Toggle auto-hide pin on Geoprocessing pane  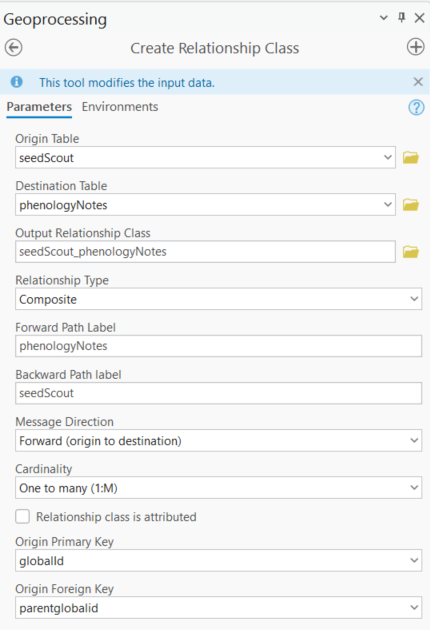(401, 17)
